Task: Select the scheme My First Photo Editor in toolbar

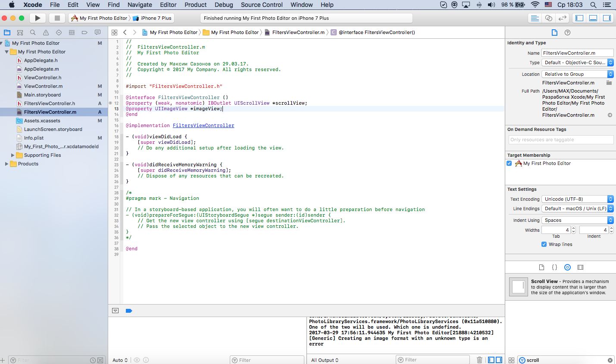Action: [x=99, y=18]
